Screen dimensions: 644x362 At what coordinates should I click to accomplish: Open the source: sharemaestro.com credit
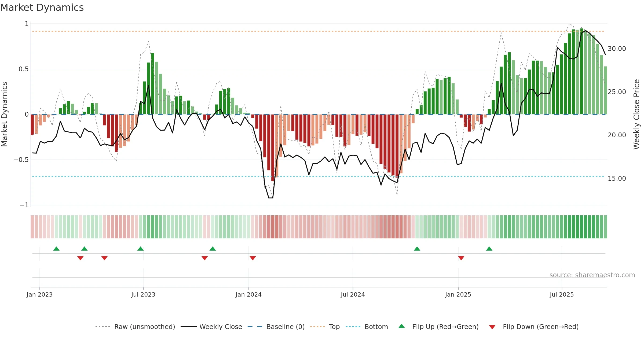click(x=592, y=275)
